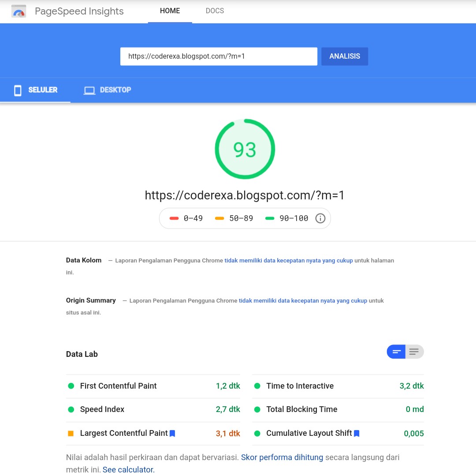
Task: Click the Data Kolom label
Action: 84,260
